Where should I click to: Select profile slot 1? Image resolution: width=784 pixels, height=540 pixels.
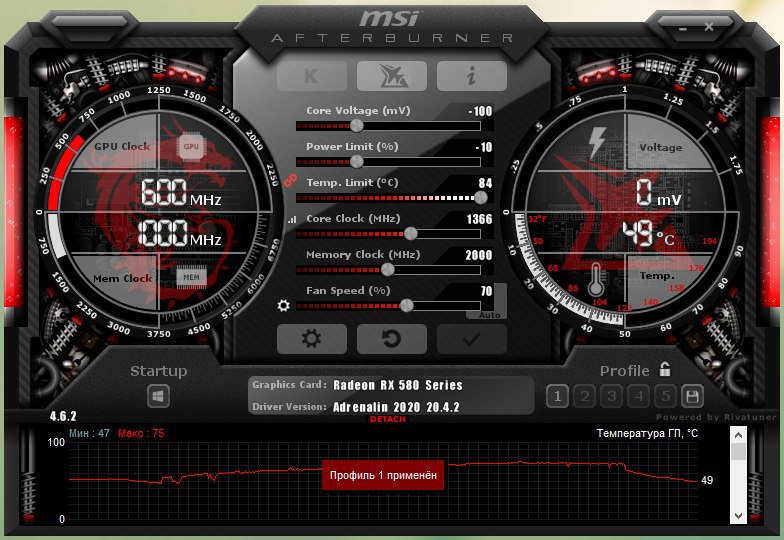tap(558, 397)
